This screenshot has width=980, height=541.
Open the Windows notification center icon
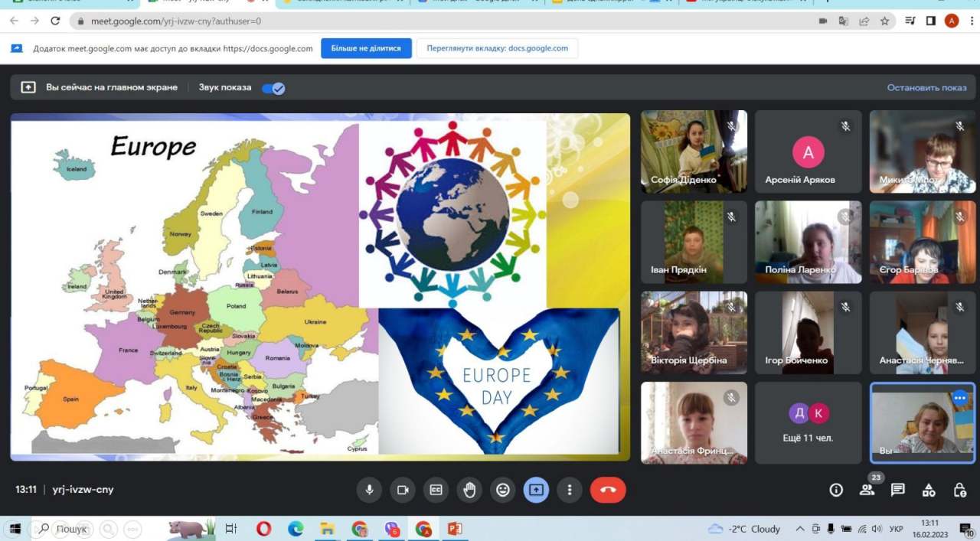coord(965,529)
